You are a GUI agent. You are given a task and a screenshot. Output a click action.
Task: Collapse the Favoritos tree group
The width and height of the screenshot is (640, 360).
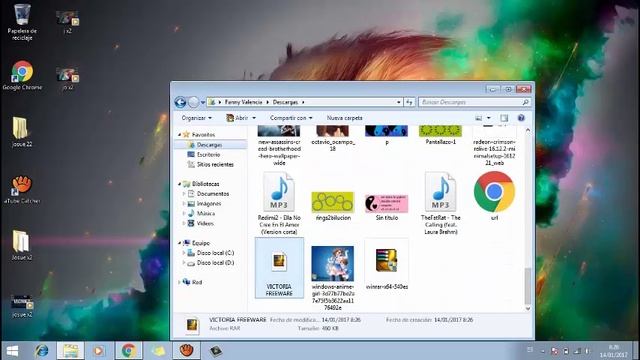pyautogui.click(x=180, y=135)
